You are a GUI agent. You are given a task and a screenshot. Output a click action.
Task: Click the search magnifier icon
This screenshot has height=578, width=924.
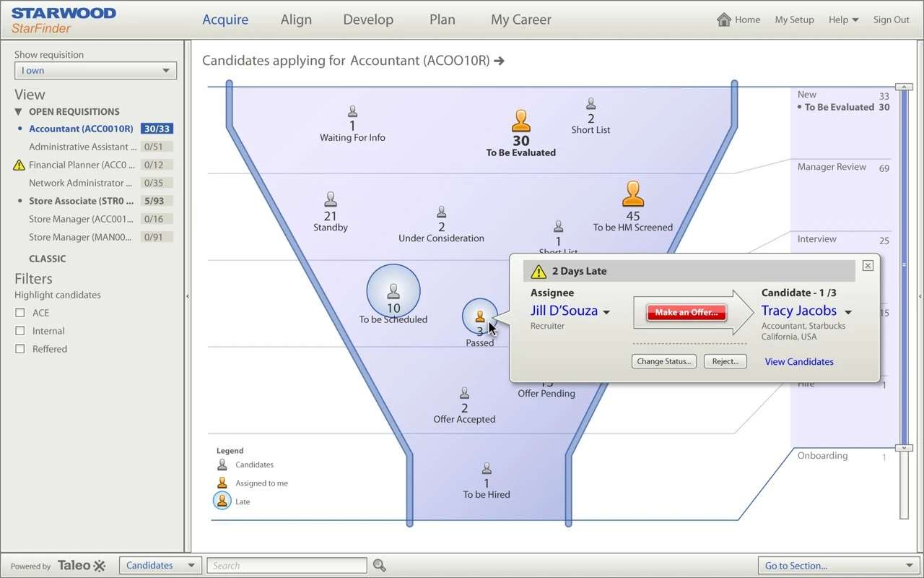(379, 566)
